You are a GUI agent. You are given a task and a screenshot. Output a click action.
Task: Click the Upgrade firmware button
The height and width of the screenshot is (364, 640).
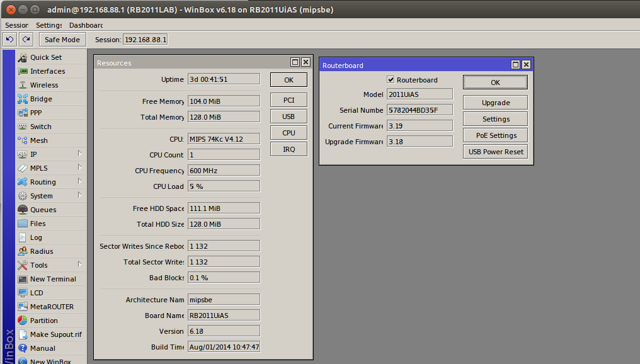[495, 103]
